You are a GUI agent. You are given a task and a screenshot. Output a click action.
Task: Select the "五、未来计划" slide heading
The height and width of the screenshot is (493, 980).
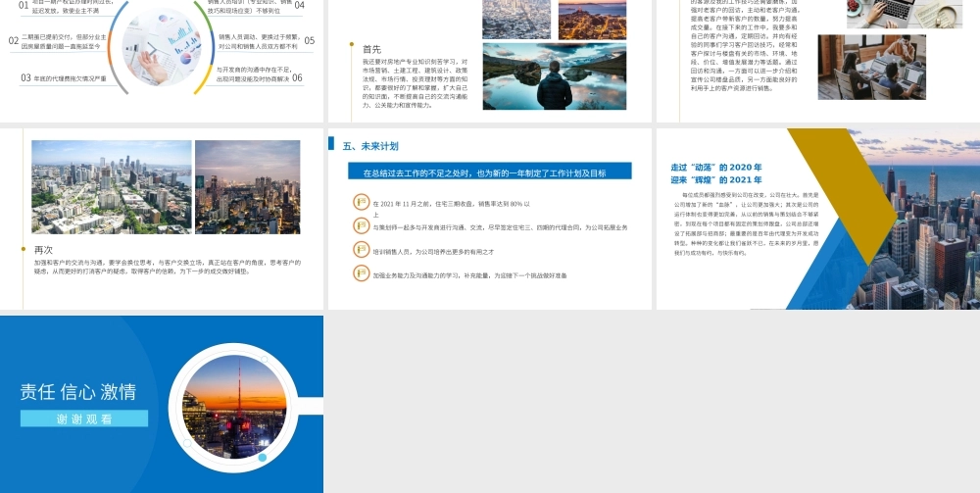(x=370, y=146)
